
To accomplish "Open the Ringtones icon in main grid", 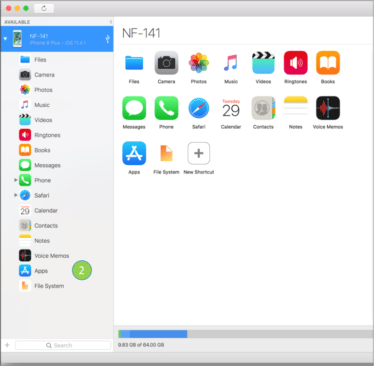I will [x=295, y=63].
